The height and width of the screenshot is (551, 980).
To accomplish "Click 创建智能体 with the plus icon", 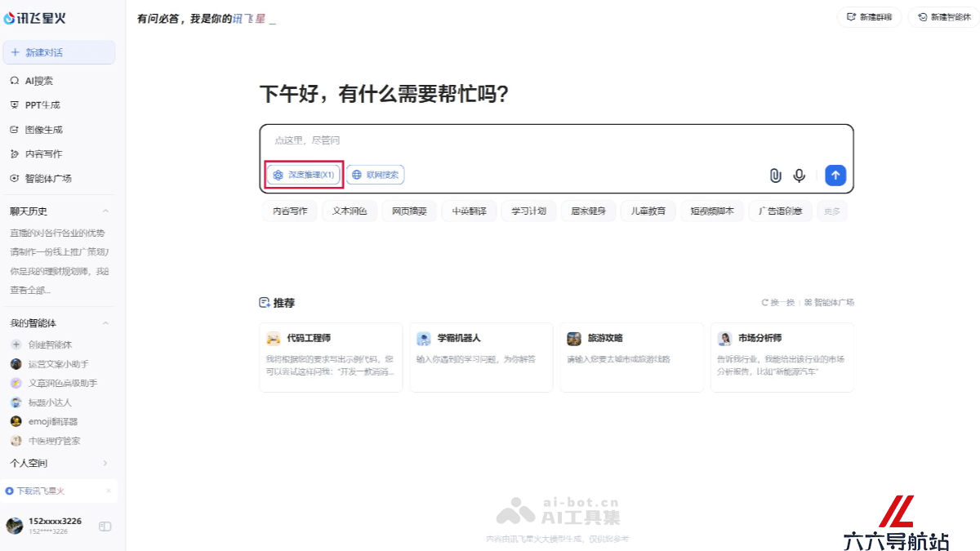I will click(x=41, y=344).
